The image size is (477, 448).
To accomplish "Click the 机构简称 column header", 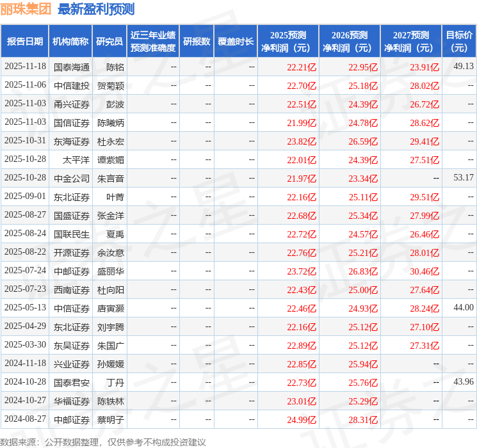I will pyautogui.click(x=70, y=42).
